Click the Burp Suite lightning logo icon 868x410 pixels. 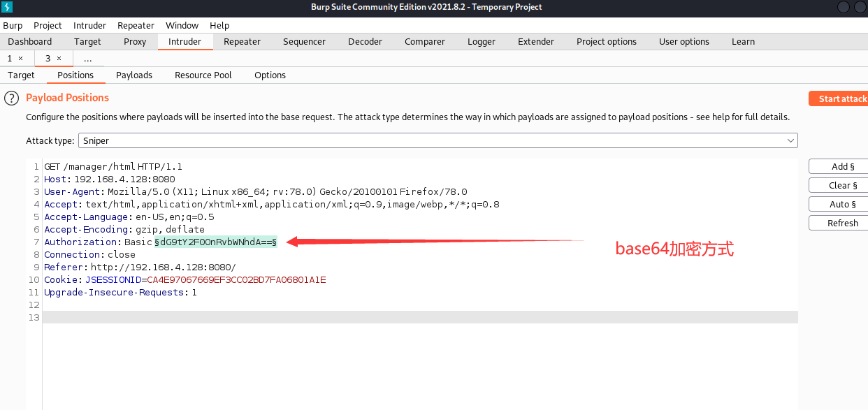coord(8,7)
